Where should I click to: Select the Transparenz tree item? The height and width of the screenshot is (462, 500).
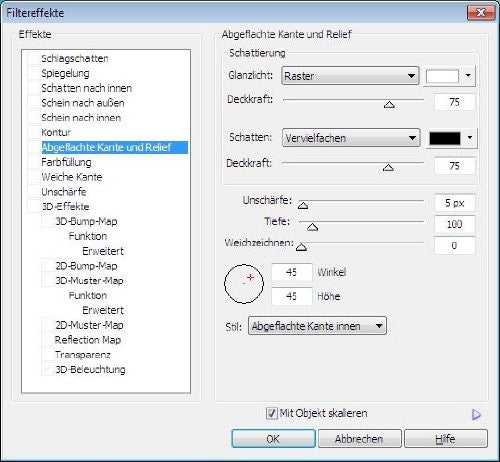tap(83, 355)
